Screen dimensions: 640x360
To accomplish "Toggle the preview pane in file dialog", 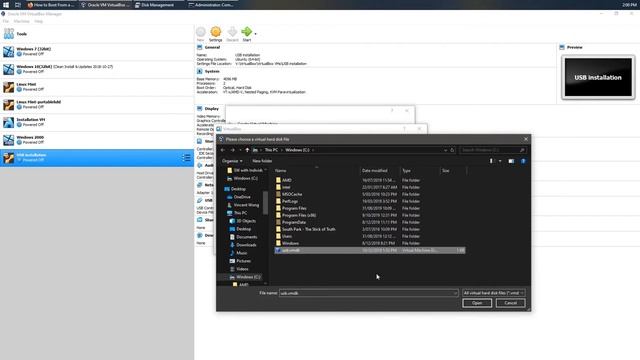I will pos(511,161).
